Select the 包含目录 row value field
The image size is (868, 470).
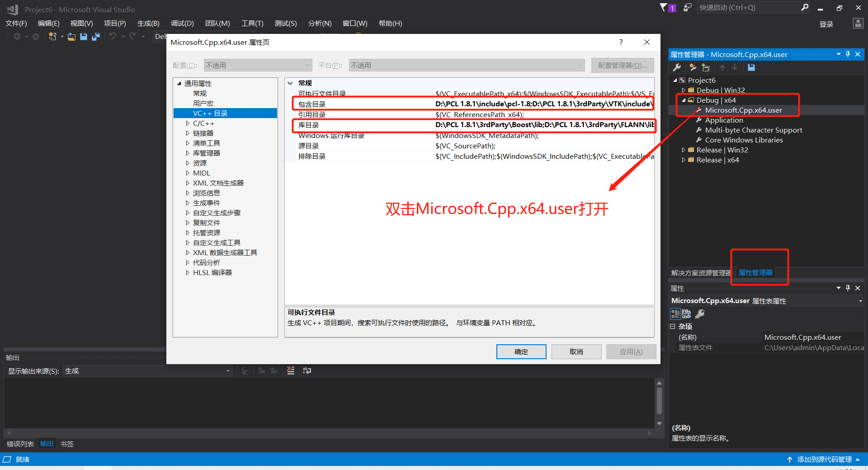(x=542, y=104)
